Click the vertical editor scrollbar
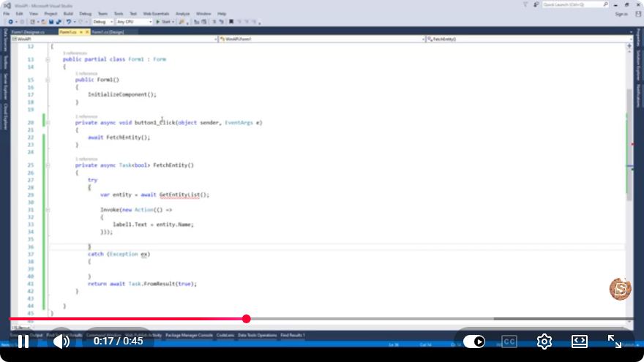 tap(629, 145)
